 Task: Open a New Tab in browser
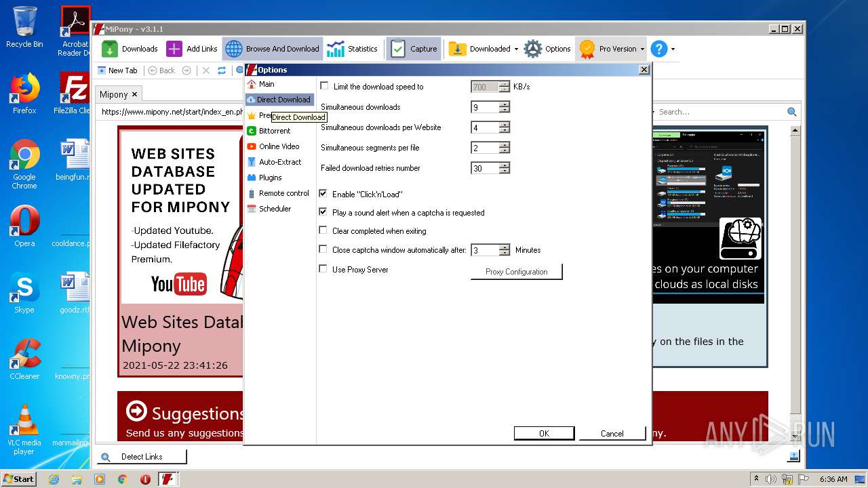coord(117,70)
